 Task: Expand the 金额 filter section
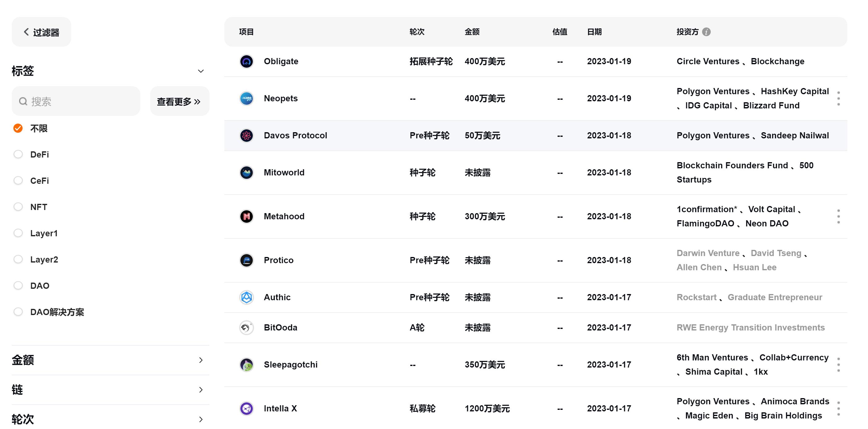click(x=201, y=360)
